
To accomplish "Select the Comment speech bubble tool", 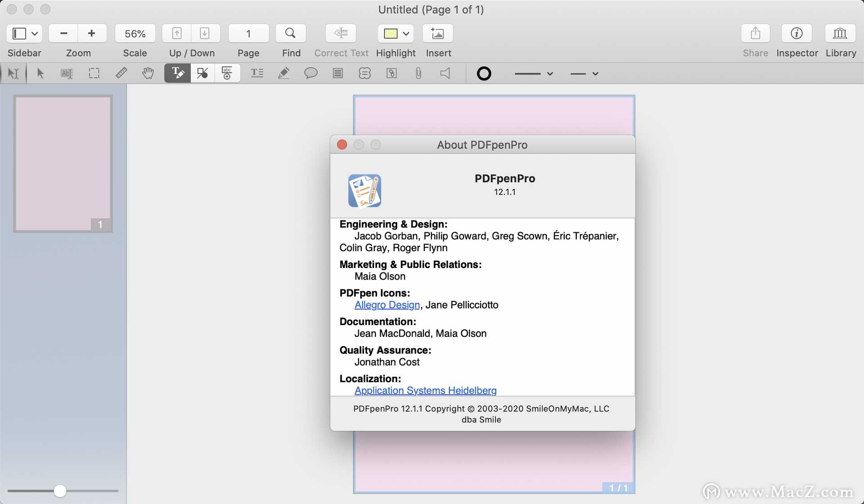I will point(310,73).
